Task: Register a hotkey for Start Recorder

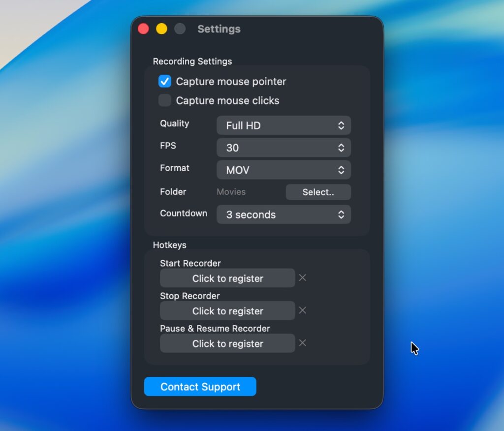Action: 227,278
